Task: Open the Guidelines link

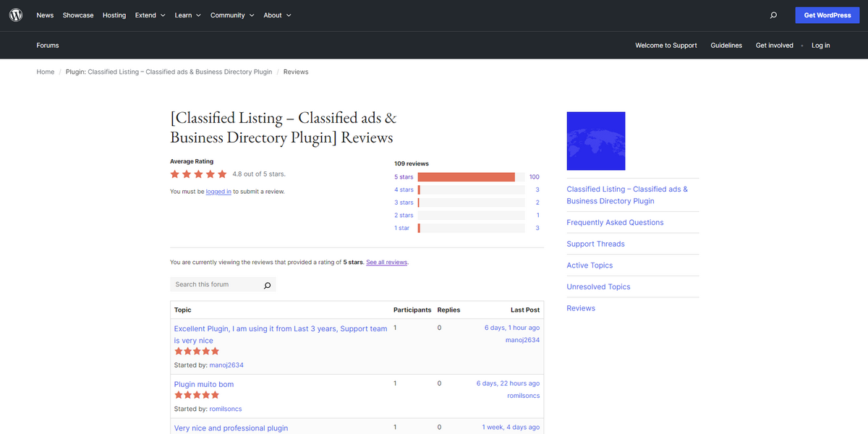Action: (x=726, y=45)
